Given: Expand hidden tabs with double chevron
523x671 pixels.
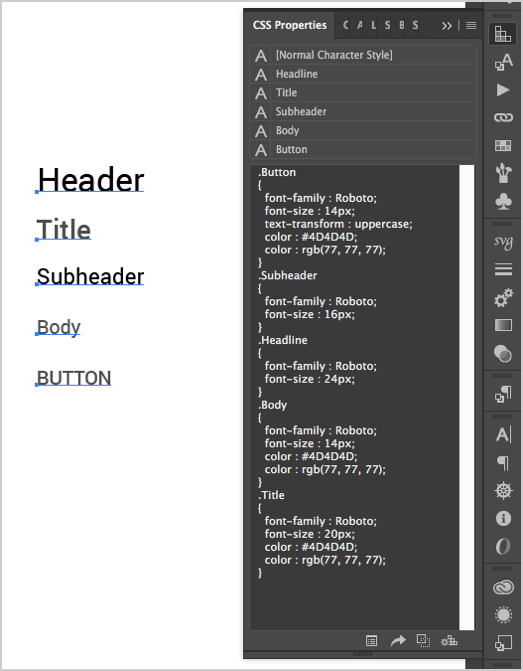Looking at the screenshot, I should 447,26.
